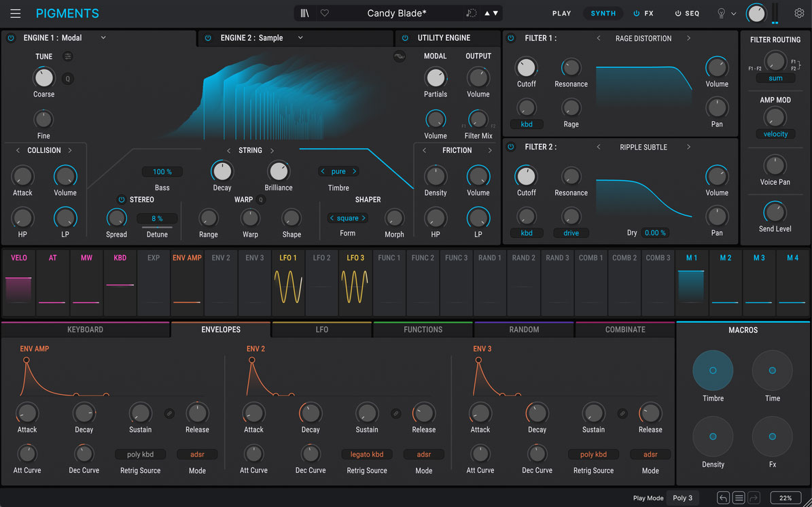812x507 pixels.
Task: Toggle Filter 2 power button
Action: [511, 147]
